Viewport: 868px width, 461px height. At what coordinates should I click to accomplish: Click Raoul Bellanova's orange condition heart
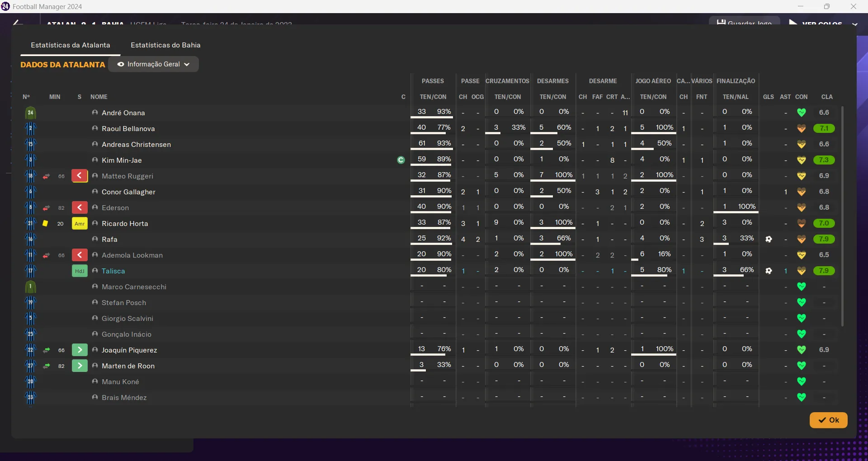pos(802,128)
